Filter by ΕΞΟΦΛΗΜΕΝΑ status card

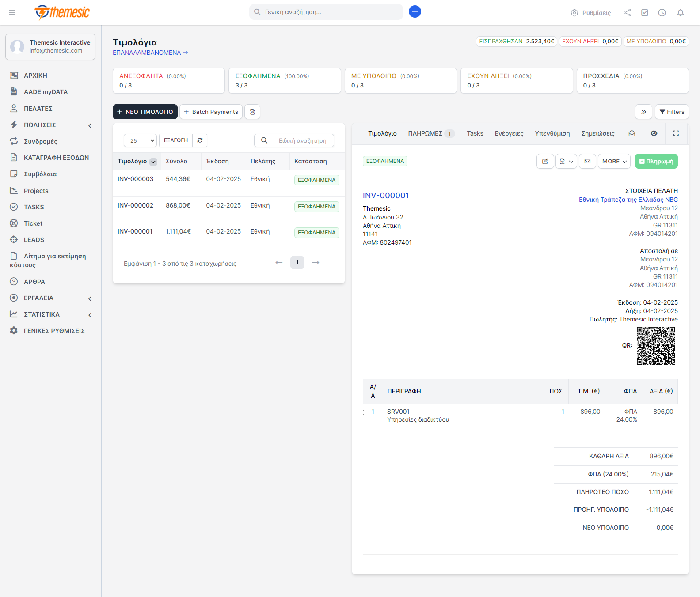click(x=285, y=80)
